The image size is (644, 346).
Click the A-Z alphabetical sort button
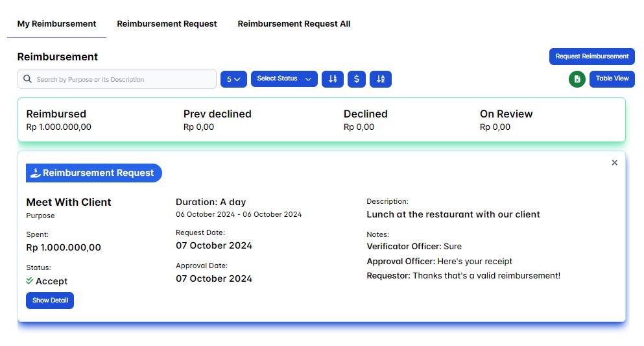point(381,79)
